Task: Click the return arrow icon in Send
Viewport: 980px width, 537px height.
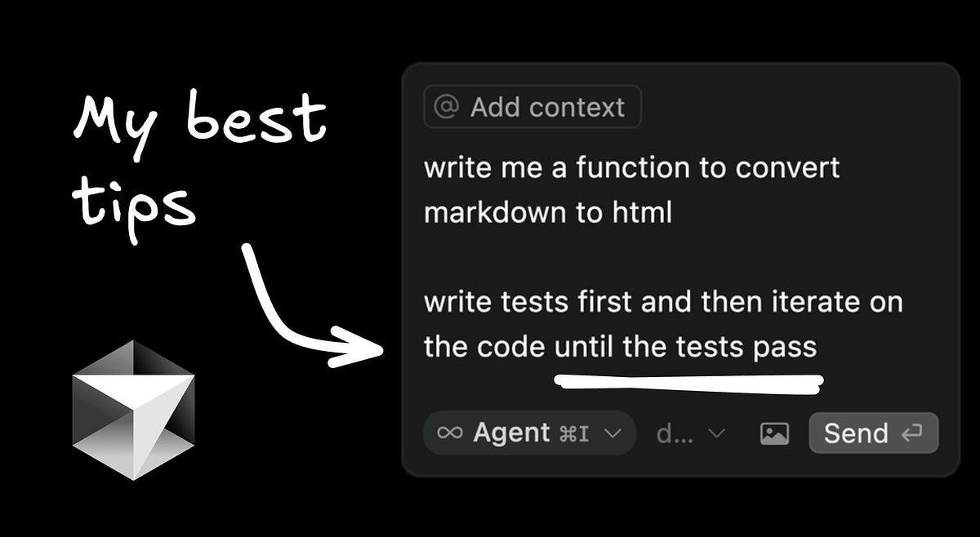Action: click(911, 433)
